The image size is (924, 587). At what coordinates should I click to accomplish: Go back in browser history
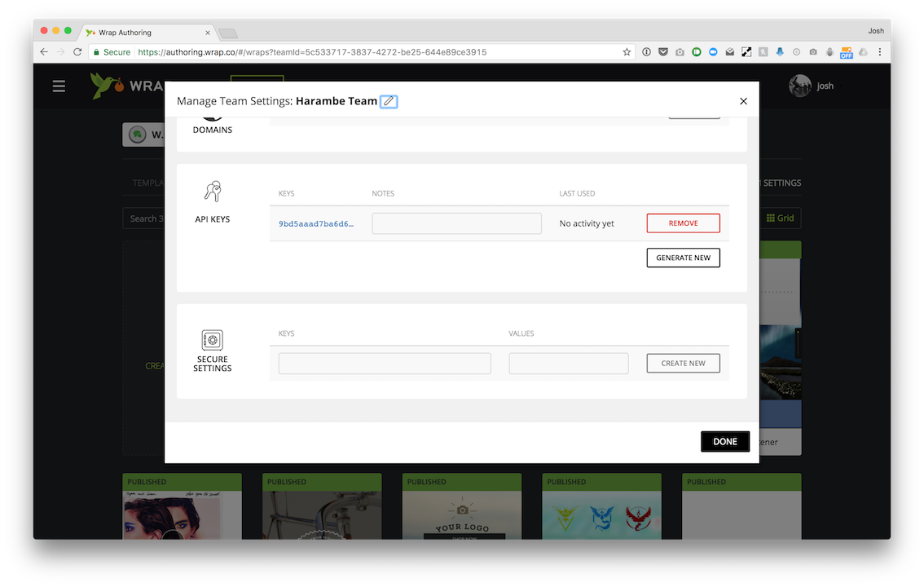click(x=44, y=52)
